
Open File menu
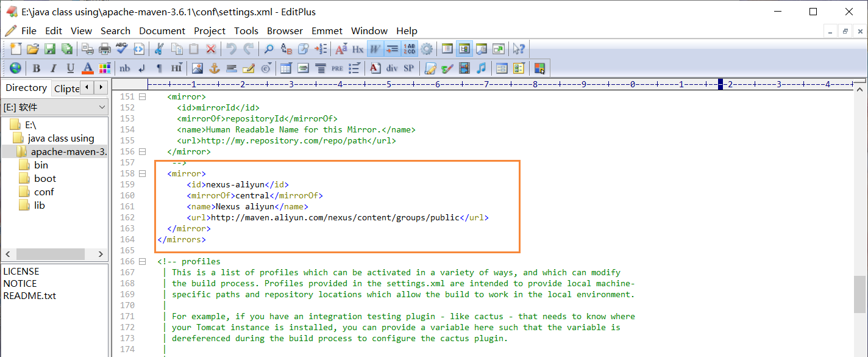tap(29, 31)
